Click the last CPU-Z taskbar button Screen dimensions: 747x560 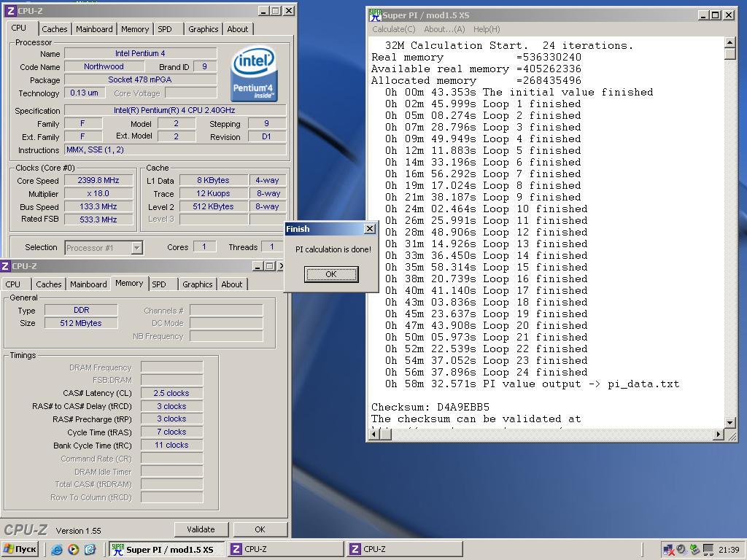(405, 549)
